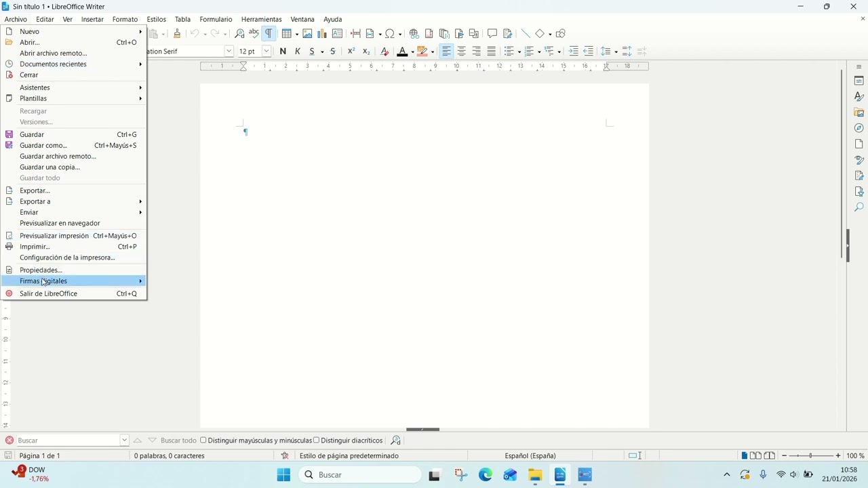This screenshot has height=488, width=868.
Task: Open sidebar Gallery panel icon
Action: (859, 113)
